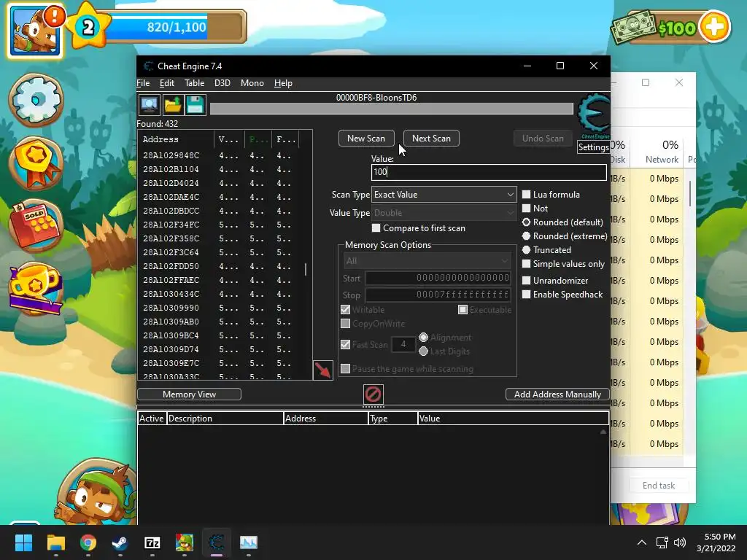Image resolution: width=747 pixels, height=560 pixels.
Task: Open 7-Zip from the taskbar
Action: [152, 542]
